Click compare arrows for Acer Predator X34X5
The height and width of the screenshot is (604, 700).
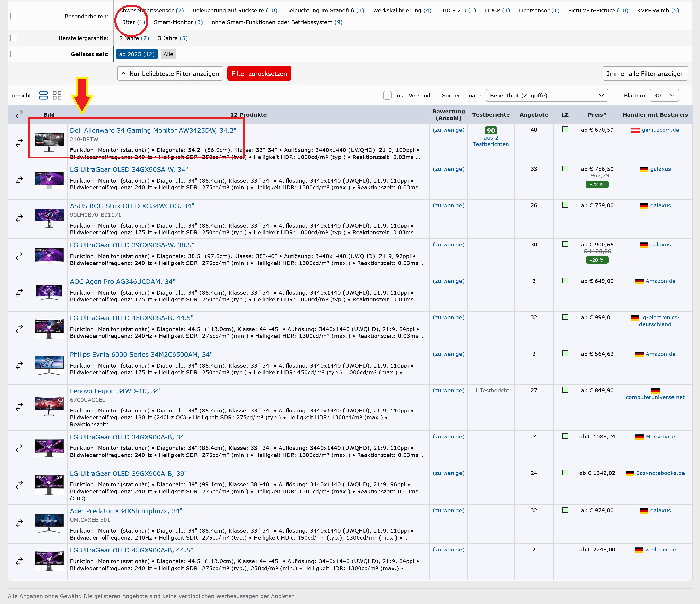tap(19, 524)
